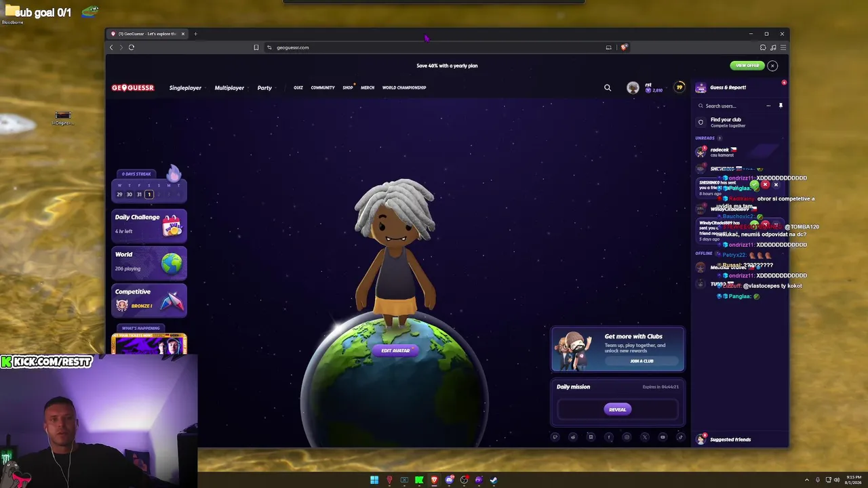Viewport: 868px width, 488px height.
Task: Open the social icon between Reddit and Facebook
Action: [x=591, y=437]
